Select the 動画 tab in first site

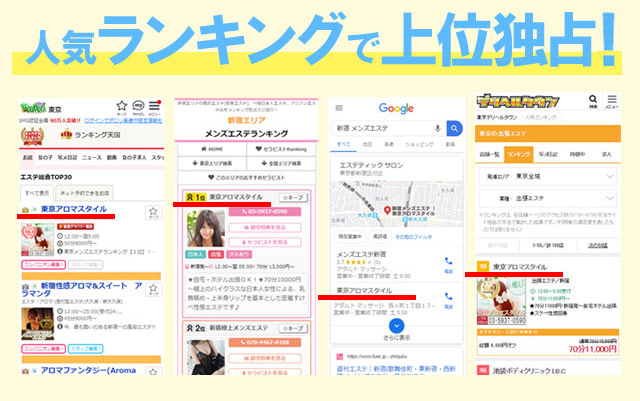[x=111, y=158]
